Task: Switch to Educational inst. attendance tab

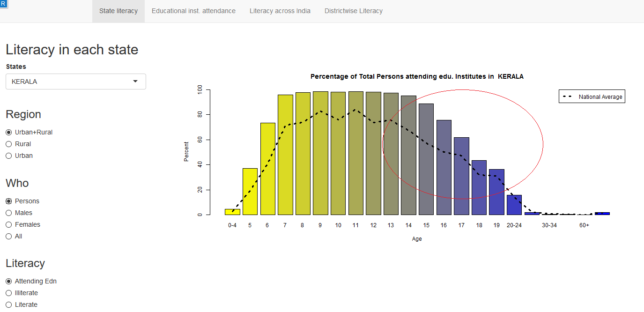Action: pos(193,11)
